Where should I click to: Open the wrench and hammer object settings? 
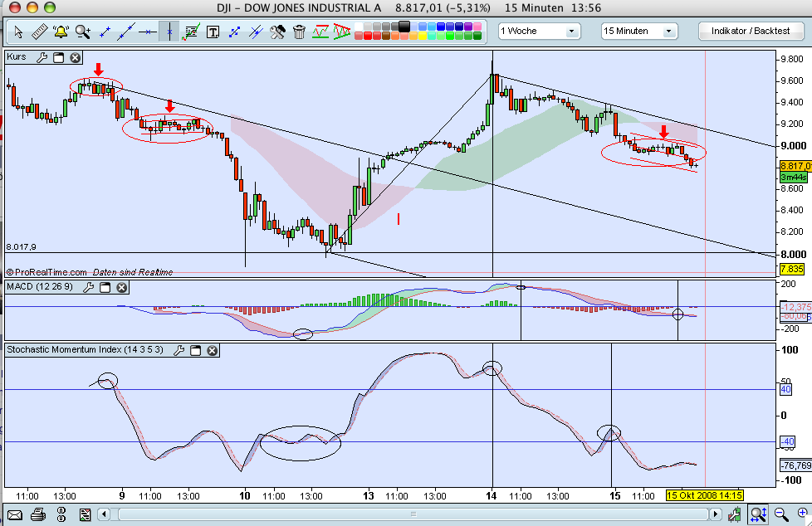coord(277,32)
